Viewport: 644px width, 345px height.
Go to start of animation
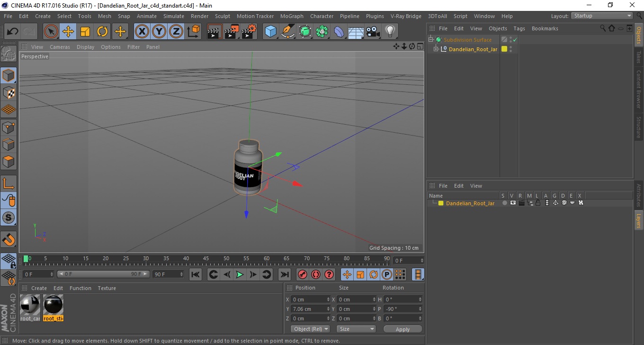196,274
